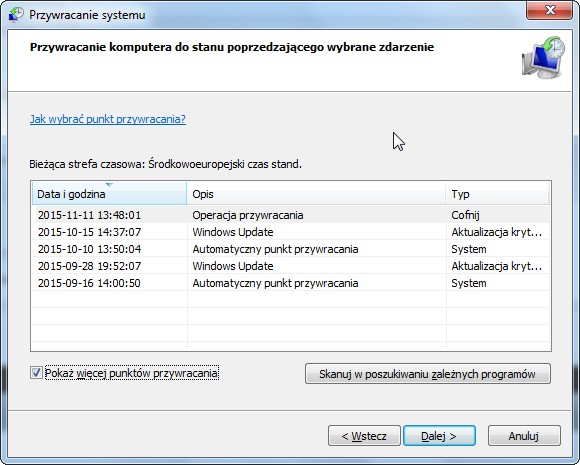Image resolution: width=580 pixels, height=465 pixels.
Task: Select the 2015-10-10 automatic restore point
Action: coord(291,249)
